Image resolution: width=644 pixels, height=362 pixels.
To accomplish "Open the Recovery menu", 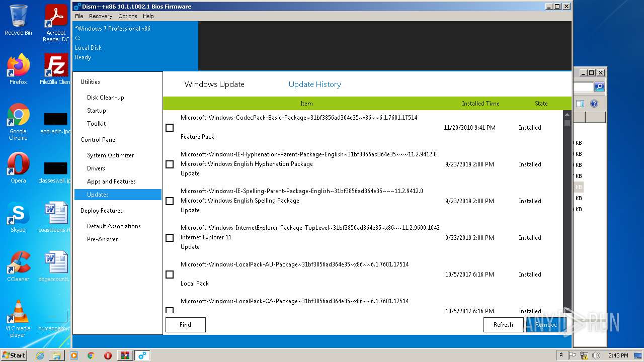I will coord(101,16).
